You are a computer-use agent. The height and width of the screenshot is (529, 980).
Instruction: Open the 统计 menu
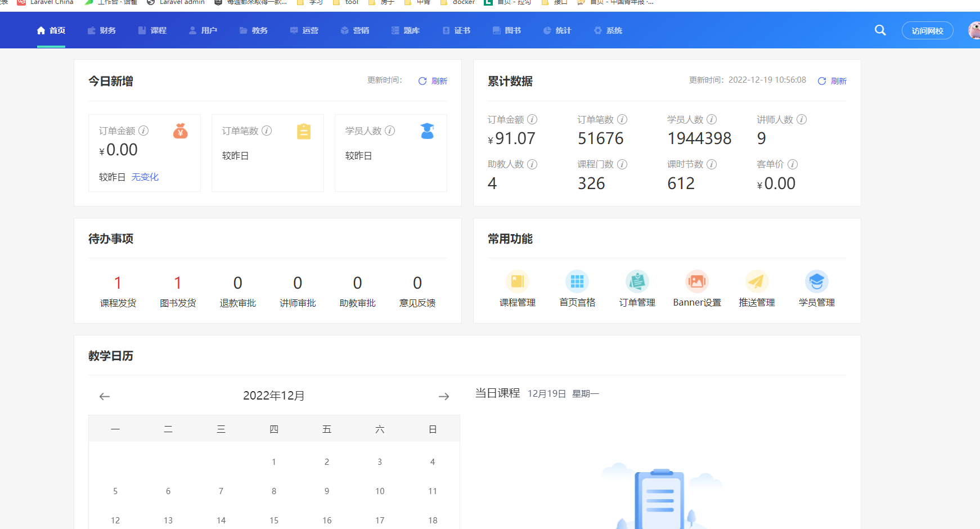pos(558,30)
